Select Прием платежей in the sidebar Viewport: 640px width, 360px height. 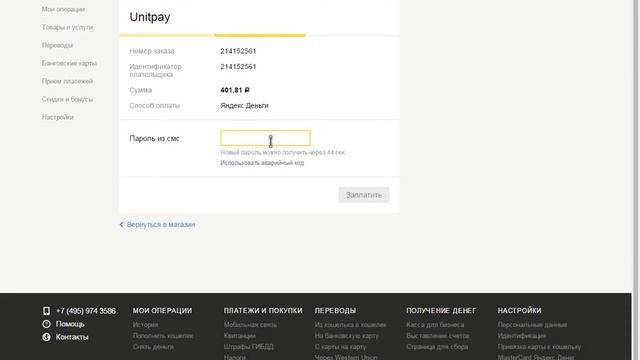point(67,81)
